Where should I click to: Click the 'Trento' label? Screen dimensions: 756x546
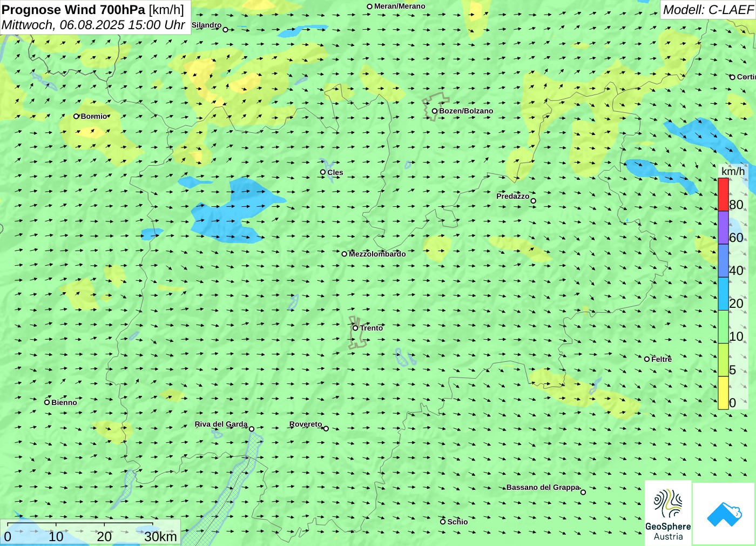[372, 328]
